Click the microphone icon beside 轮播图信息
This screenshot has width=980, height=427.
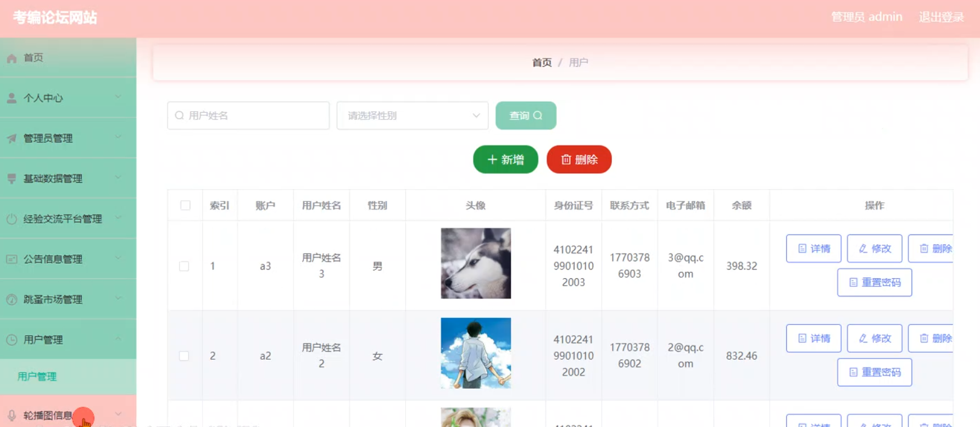click(11, 416)
